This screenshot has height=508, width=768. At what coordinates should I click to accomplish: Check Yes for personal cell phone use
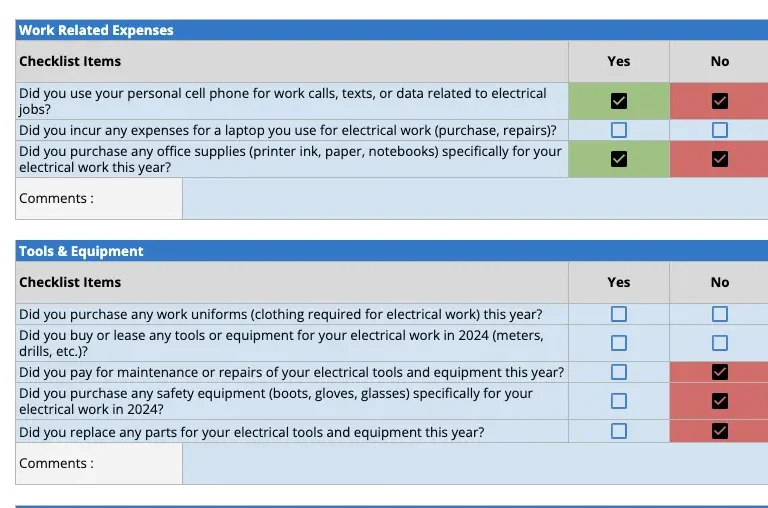point(619,101)
